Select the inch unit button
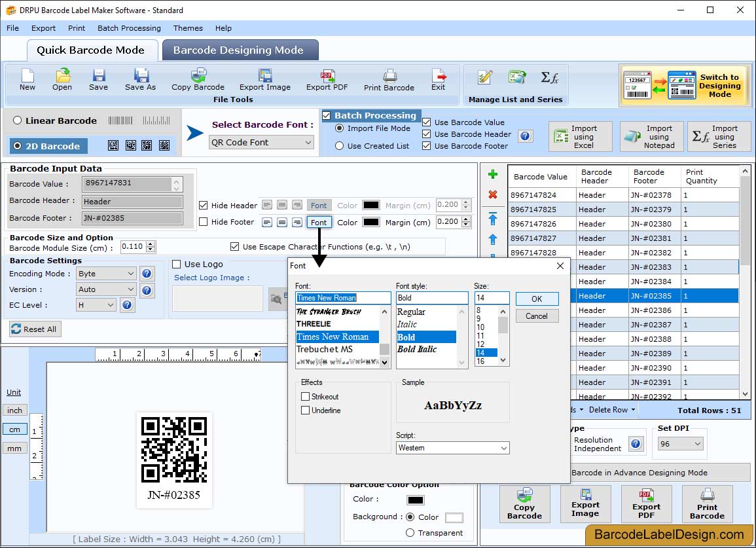The height and width of the screenshot is (548, 756). (x=14, y=410)
